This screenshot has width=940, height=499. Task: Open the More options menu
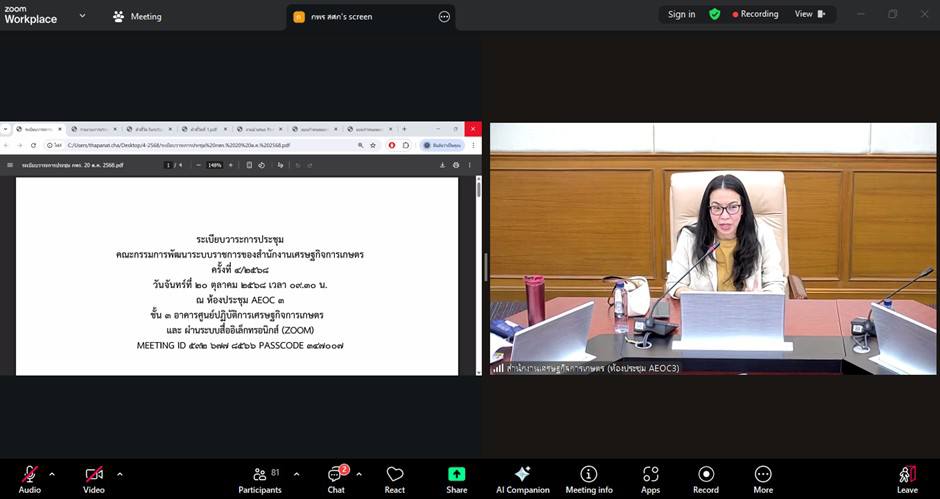pos(763,477)
